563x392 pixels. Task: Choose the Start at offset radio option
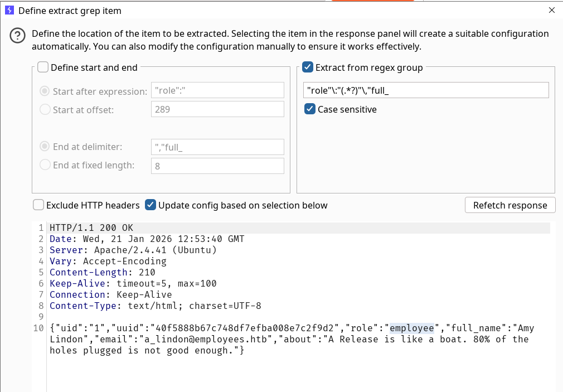pyautogui.click(x=45, y=110)
